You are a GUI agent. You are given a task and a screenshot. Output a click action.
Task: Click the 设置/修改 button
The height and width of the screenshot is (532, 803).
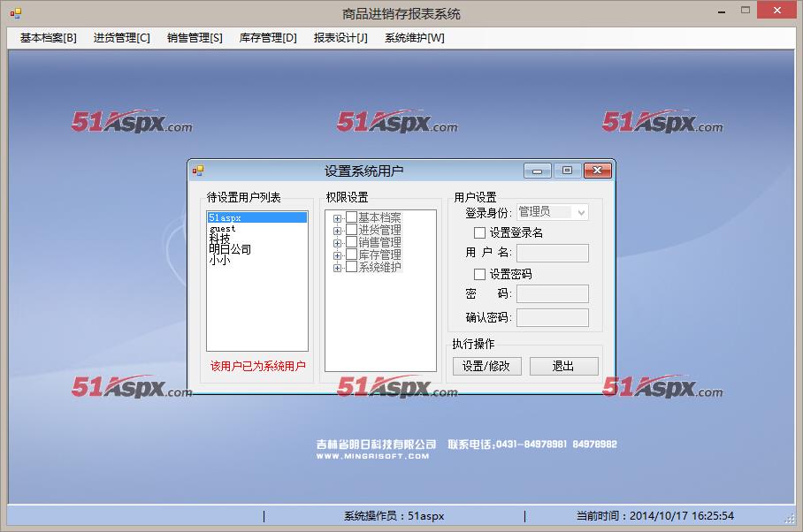[486, 366]
